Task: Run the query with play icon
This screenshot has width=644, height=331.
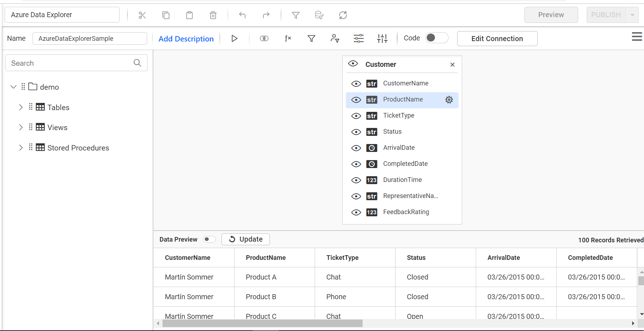Action: pyautogui.click(x=234, y=38)
